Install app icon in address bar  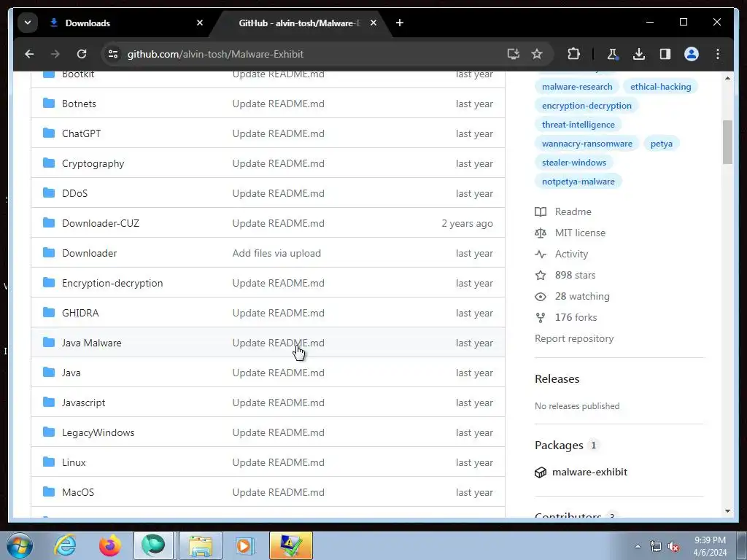pyautogui.click(x=513, y=54)
